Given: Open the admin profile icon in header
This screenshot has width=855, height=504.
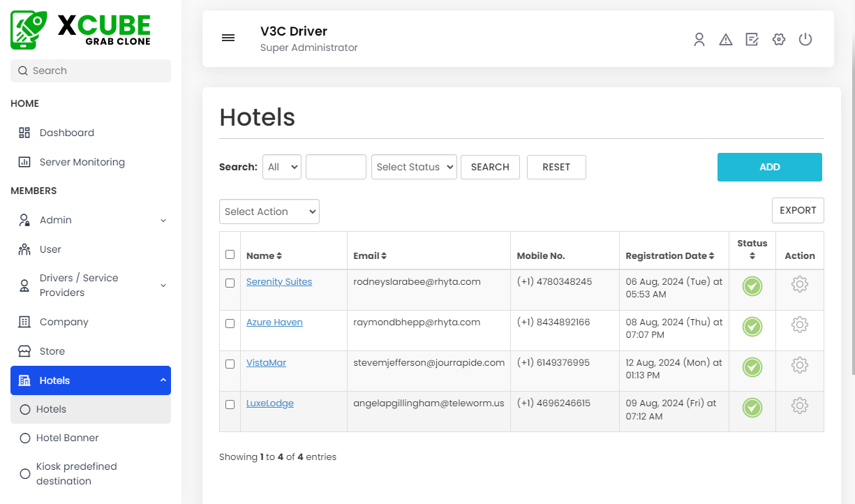Looking at the screenshot, I should pos(699,39).
